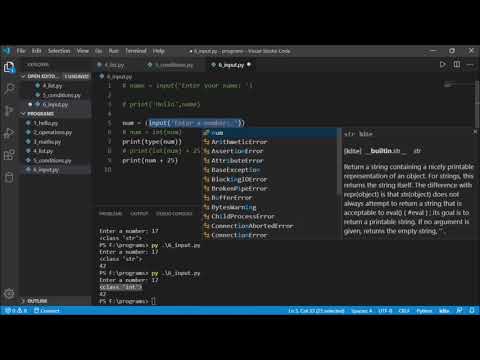The image size is (480, 360).
Task: Open the Go menu
Action: pyautogui.click(x=99, y=51)
